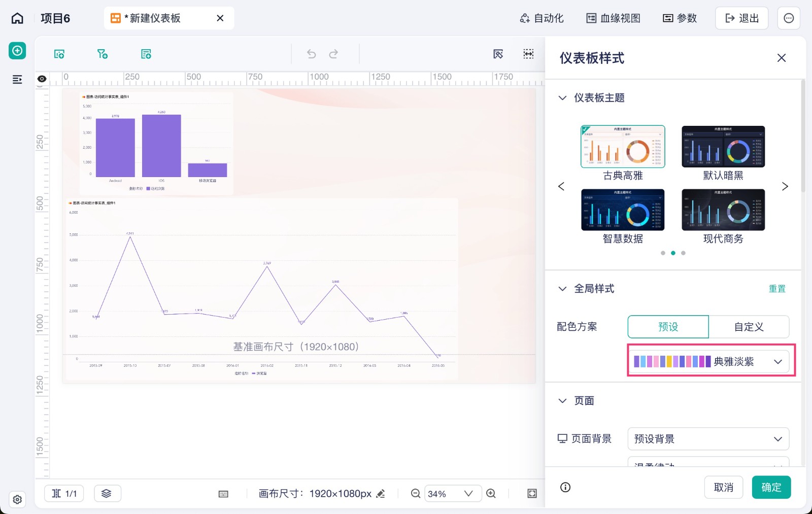
Task: Click the 取消 button
Action: pyautogui.click(x=724, y=487)
